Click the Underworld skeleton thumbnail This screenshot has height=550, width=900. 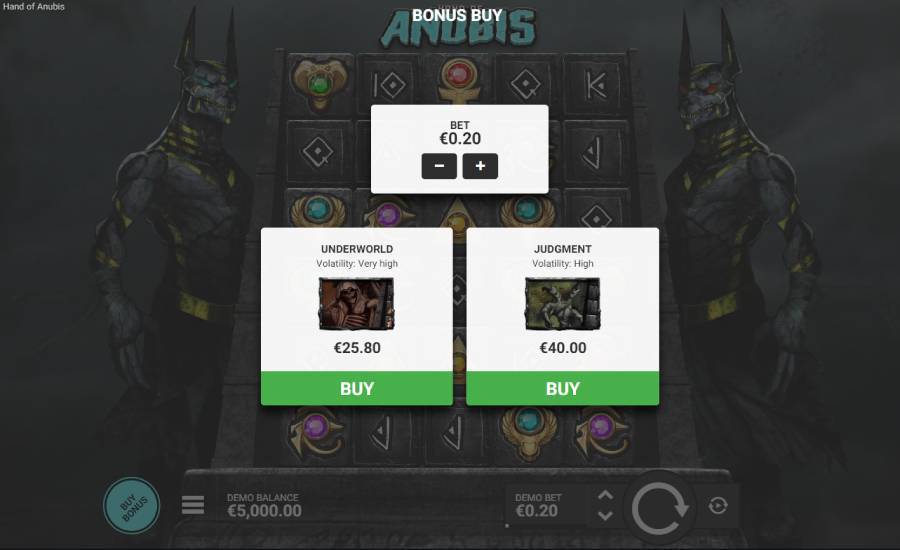pyautogui.click(x=356, y=304)
